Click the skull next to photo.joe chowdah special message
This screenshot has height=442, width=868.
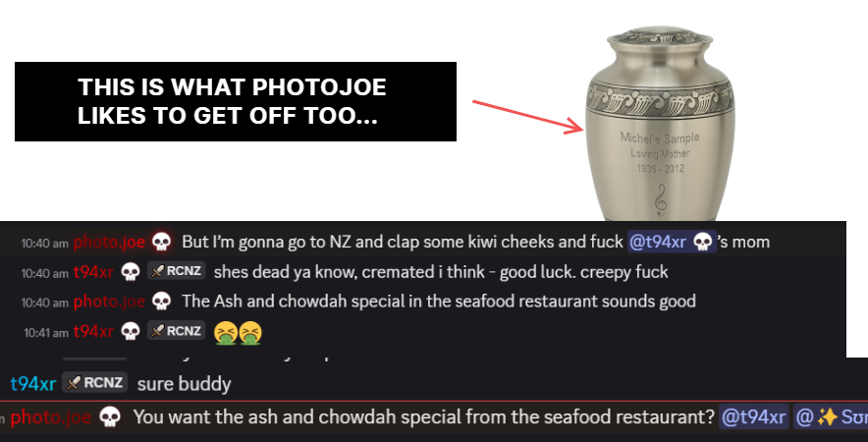pyautogui.click(x=161, y=302)
